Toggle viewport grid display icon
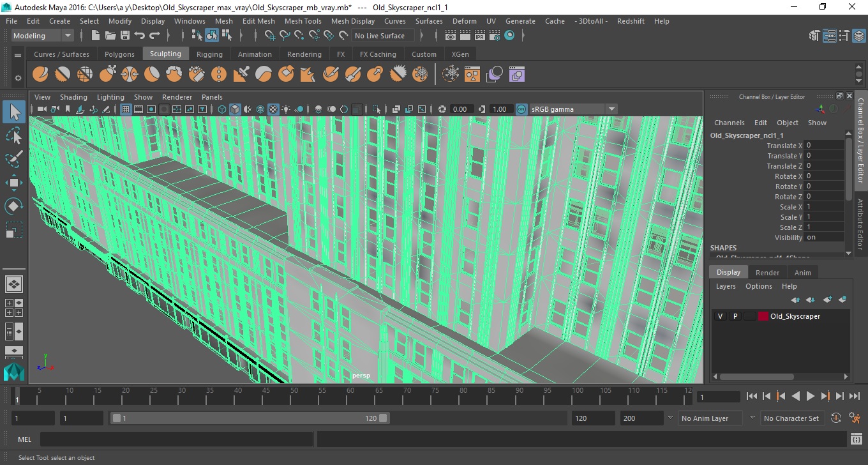Viewport: 868px width, 465px height. click(x=125, y=109)
